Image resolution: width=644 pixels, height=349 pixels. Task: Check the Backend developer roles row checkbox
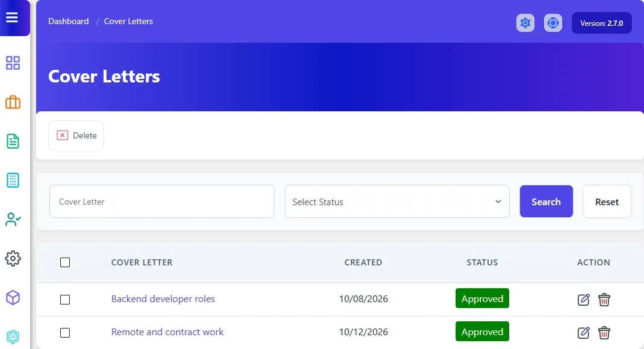click(65, 299)
